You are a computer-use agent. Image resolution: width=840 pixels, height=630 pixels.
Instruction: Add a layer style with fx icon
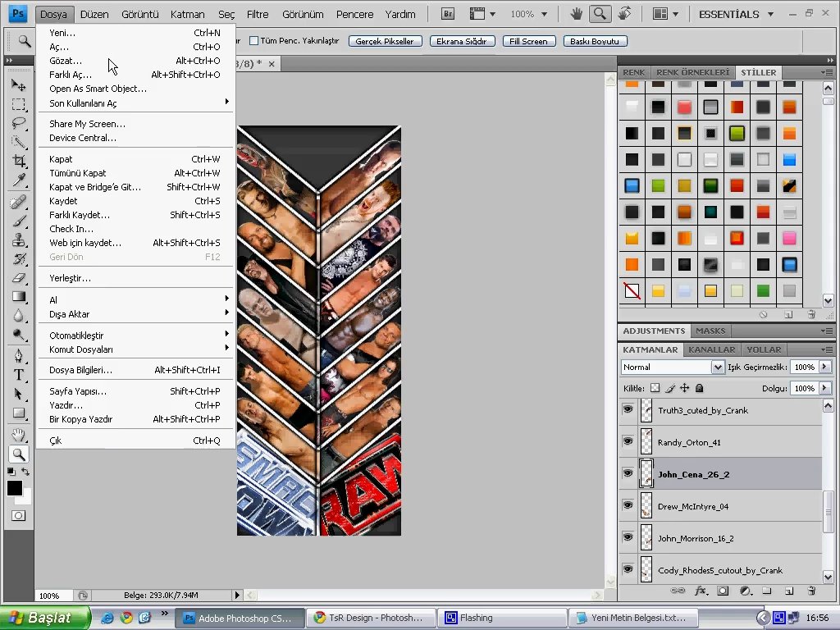[701, 591]
